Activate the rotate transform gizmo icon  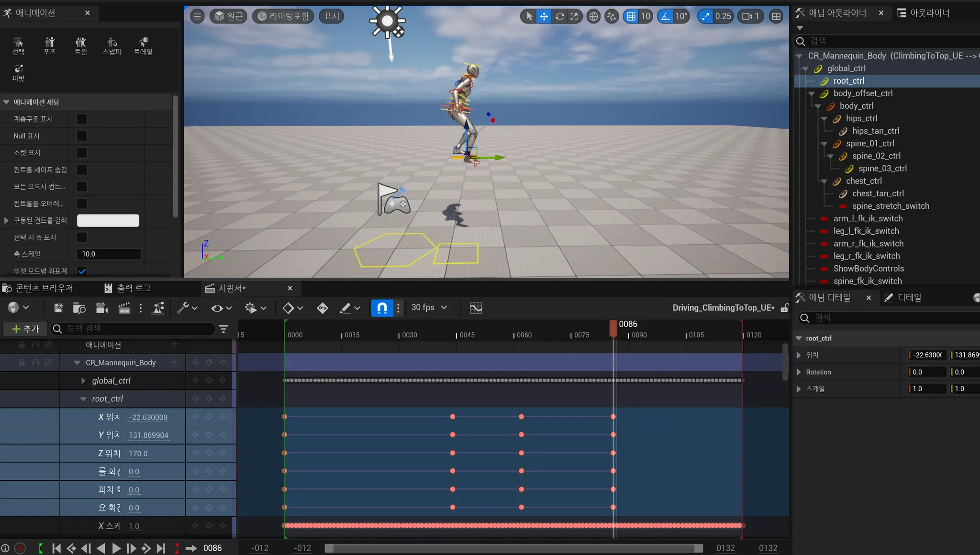pyautogui.click(x=559, y=16)
